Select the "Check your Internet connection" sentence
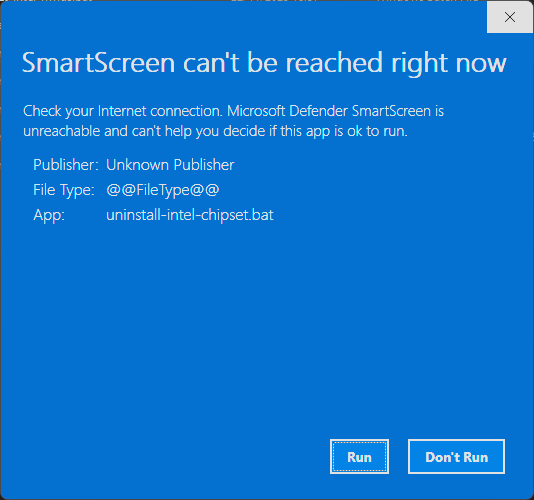The image size is (534, 500). click(x=123, y=111)
